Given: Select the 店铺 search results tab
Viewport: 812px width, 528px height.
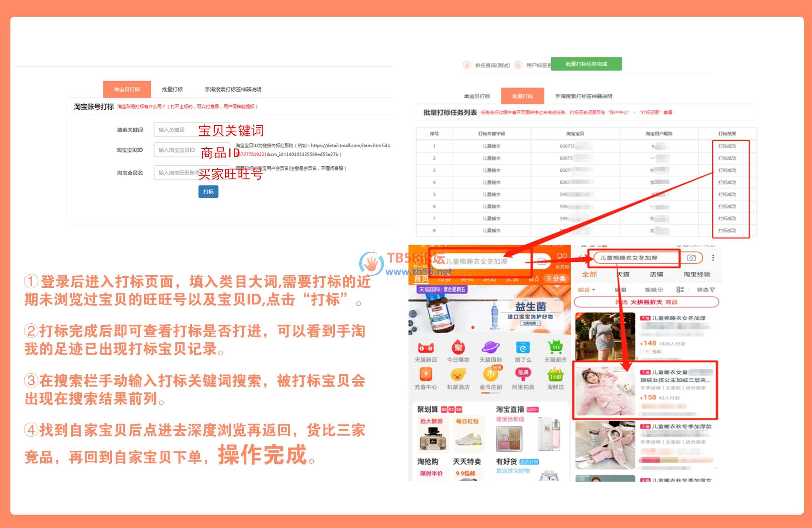Looking at the screenshot, I should (656, 274).
